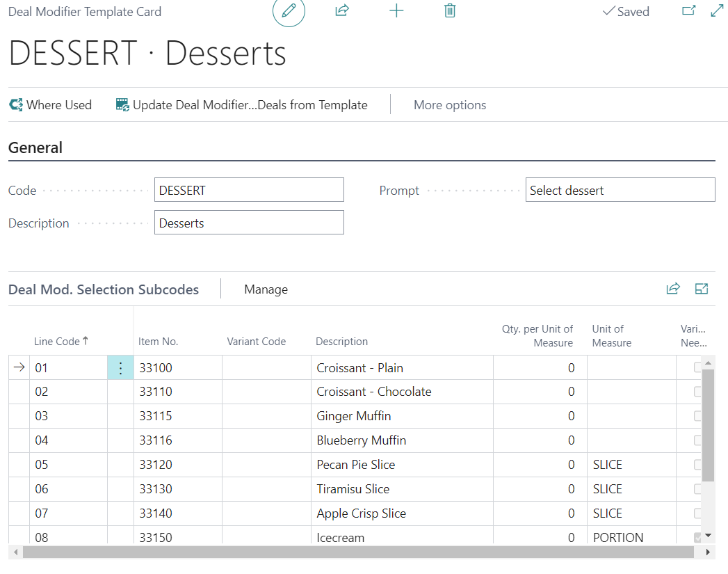Toggle variant checkbox for Ginger Muffin
Viewport: 728px width, 574px height.
point(698,416)
